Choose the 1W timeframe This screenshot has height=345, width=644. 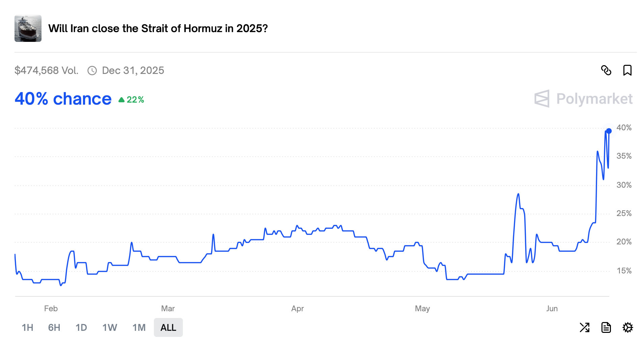tap(110, 327)
